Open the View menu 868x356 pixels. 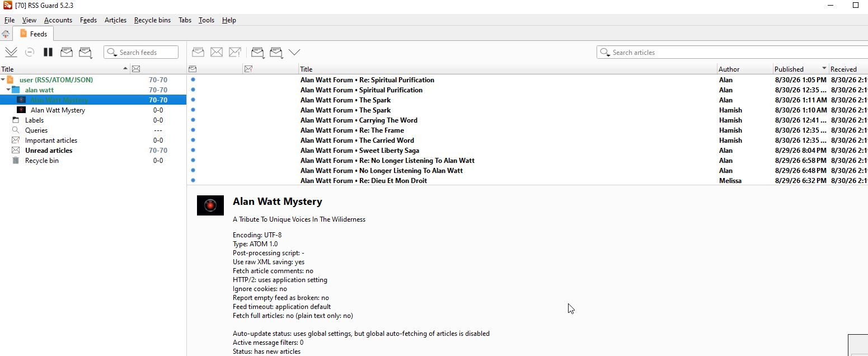tap(29, 20)
